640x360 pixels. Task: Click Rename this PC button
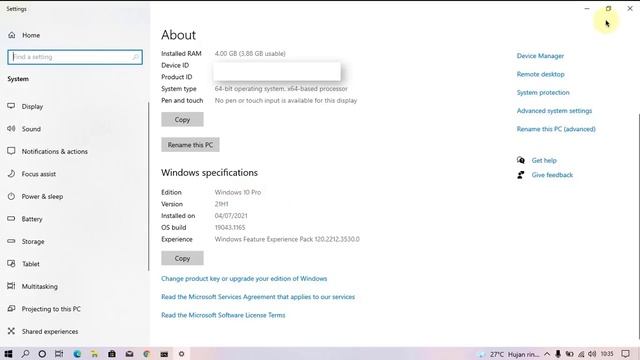(190, 144)
